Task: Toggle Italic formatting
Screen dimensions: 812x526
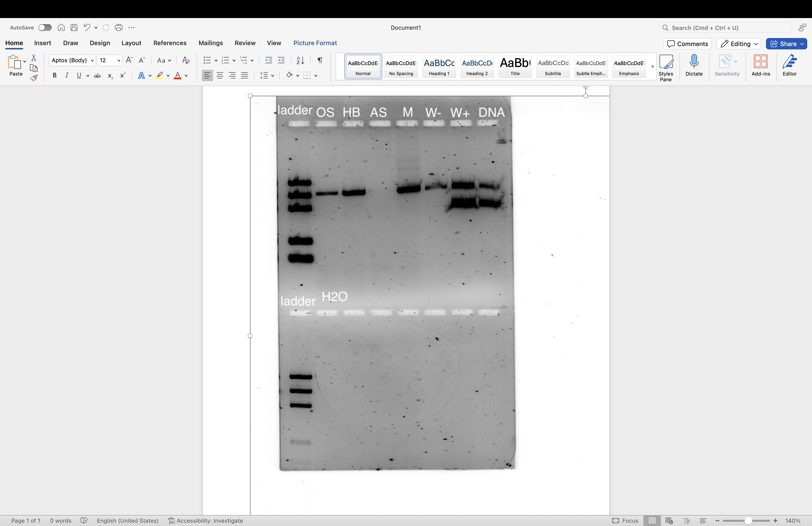Action: point(67,76)
